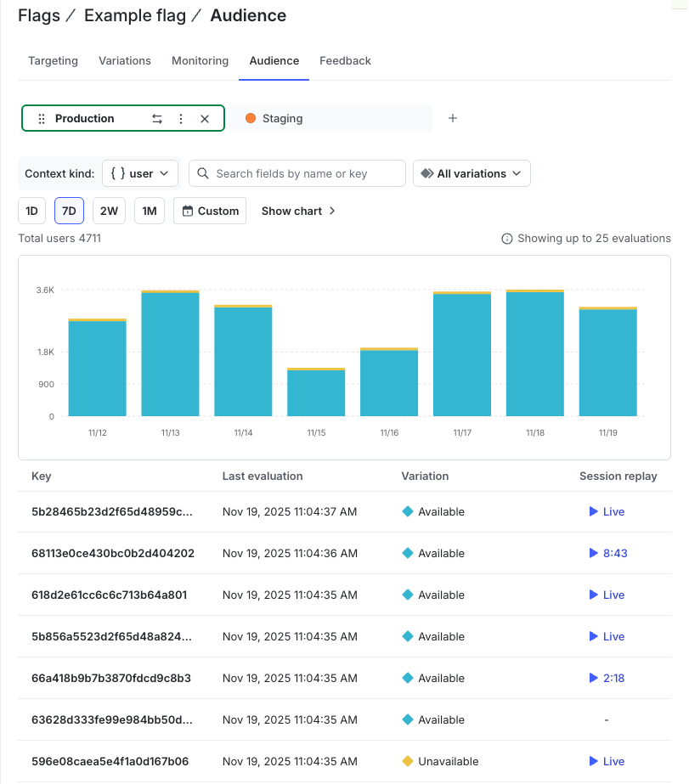Click the calendar icon on the Custom button
The height and width of the screenshot is (784, 689).
[x=188, y=211]
